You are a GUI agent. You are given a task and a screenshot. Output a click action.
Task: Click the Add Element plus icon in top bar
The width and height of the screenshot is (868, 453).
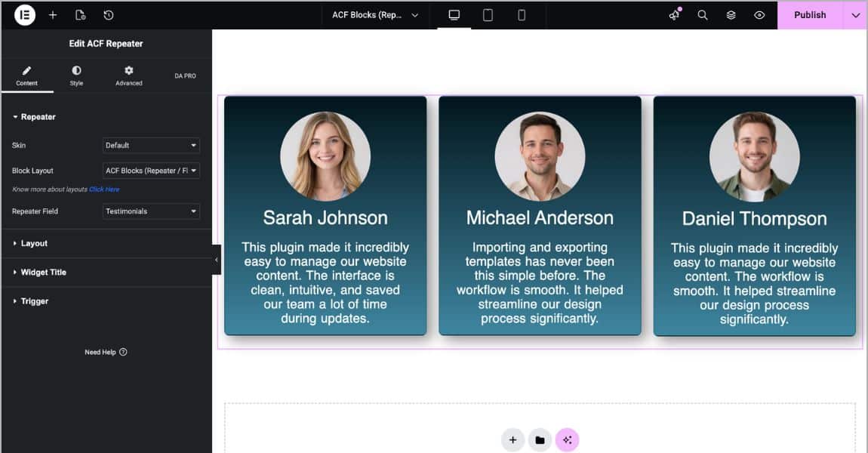click(53, 15)
